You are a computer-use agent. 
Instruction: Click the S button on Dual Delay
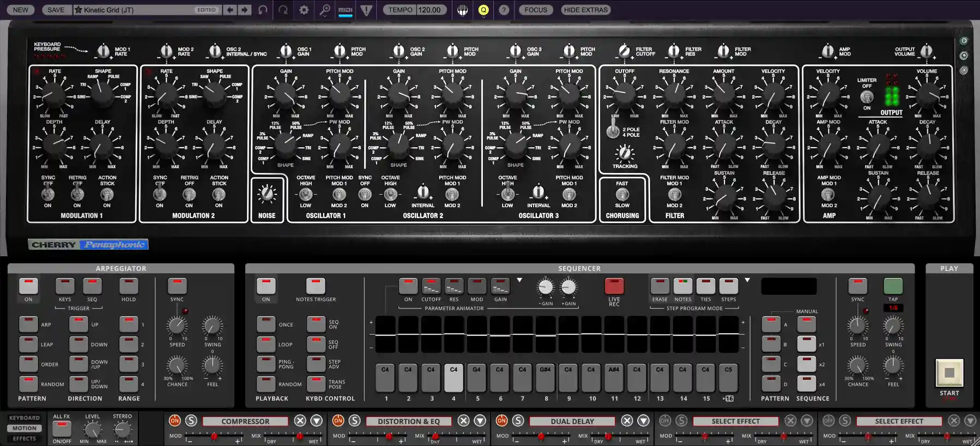518,420
